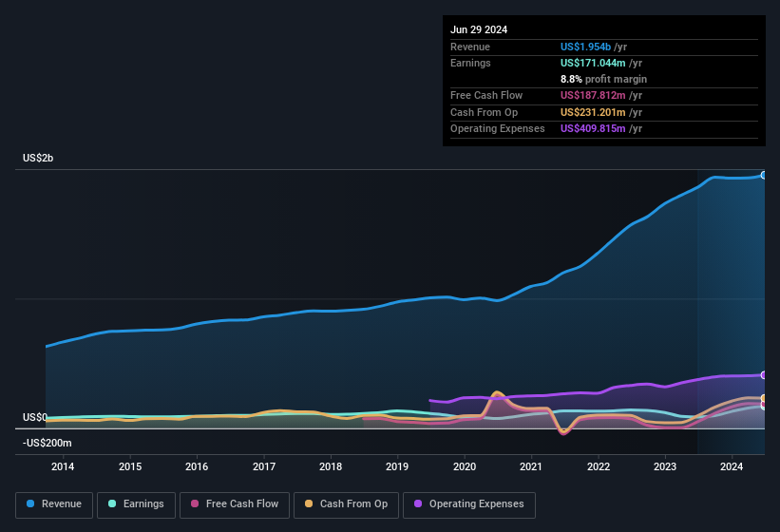Click the US$2b y-axis label
Image resolution: width=780 pixels, height=532 pixels.
pyautogui.click(x=38, y=158)
